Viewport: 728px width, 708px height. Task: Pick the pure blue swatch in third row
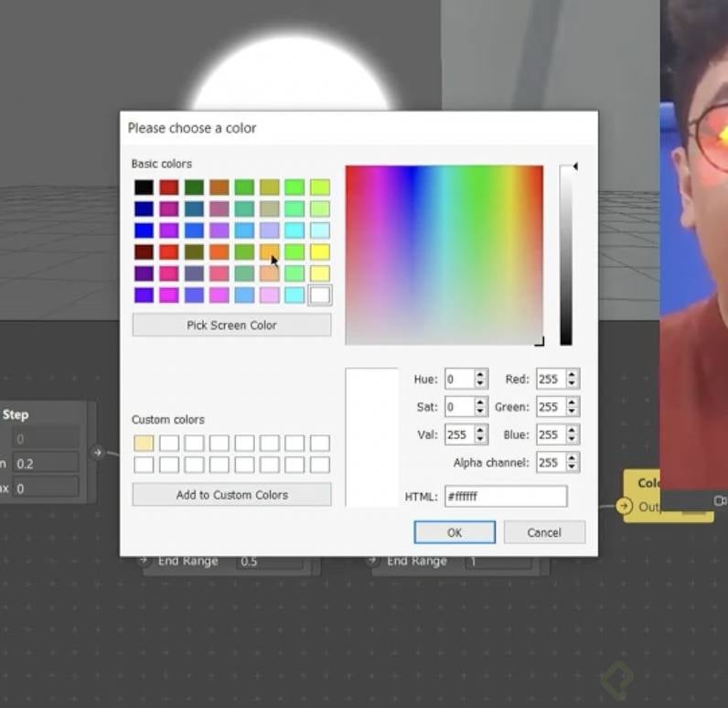(x=144, y=231)
